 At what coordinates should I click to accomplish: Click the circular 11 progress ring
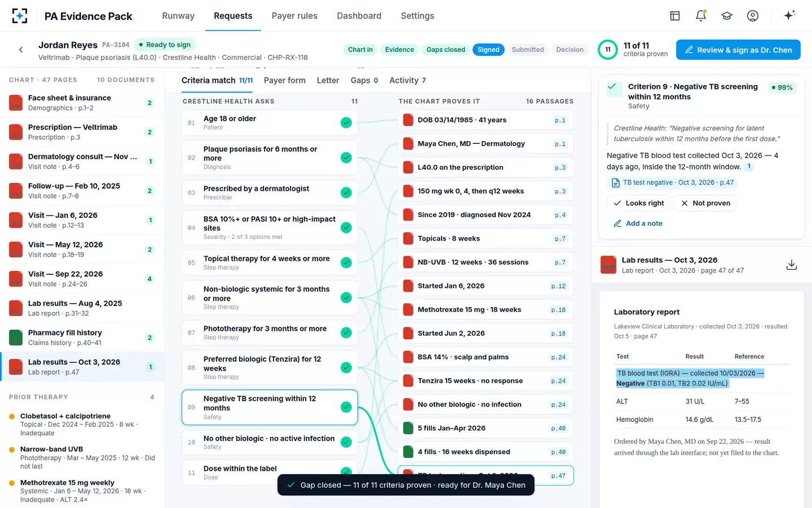[608, 50]
